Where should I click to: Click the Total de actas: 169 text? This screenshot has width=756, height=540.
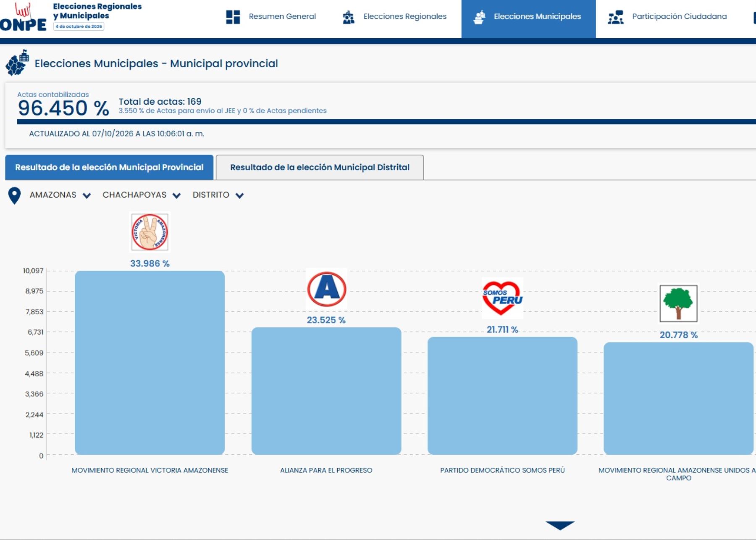pyautogui.click(x=160, y=102)
